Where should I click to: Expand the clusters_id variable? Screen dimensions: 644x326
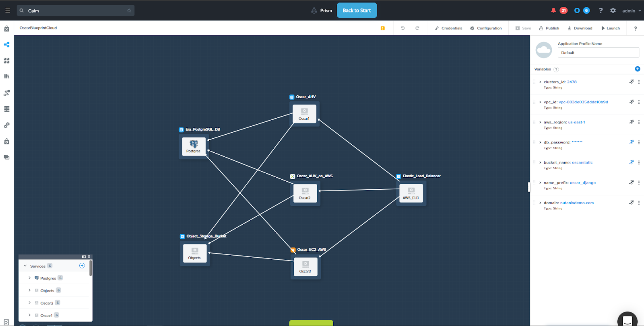(x=540, y=82)
